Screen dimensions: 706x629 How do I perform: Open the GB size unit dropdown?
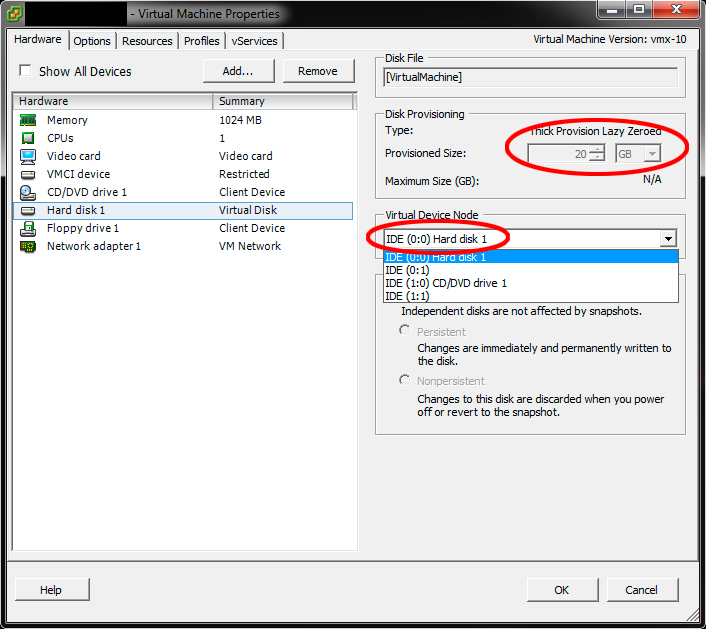point(638,154)
